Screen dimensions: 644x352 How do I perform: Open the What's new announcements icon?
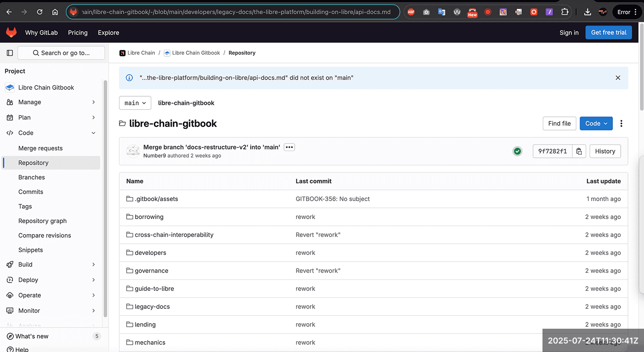pos(10,336)
